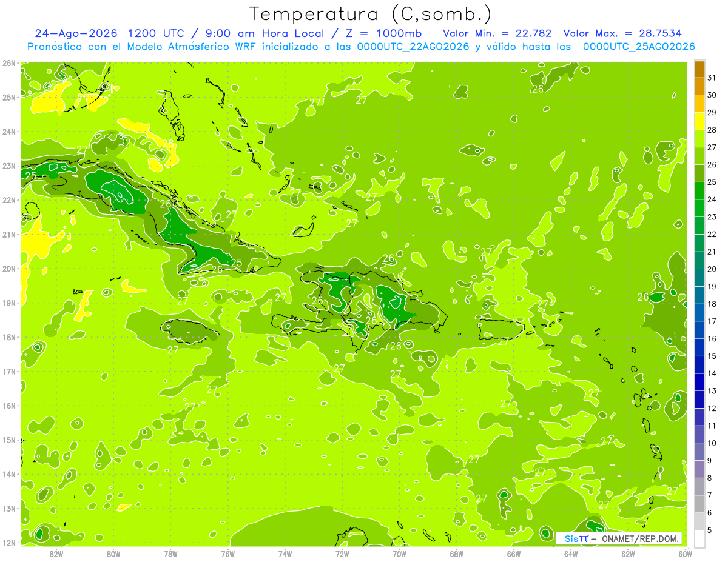Click the teal color bar segment between 19 and 20

click(x=699, y=278)
